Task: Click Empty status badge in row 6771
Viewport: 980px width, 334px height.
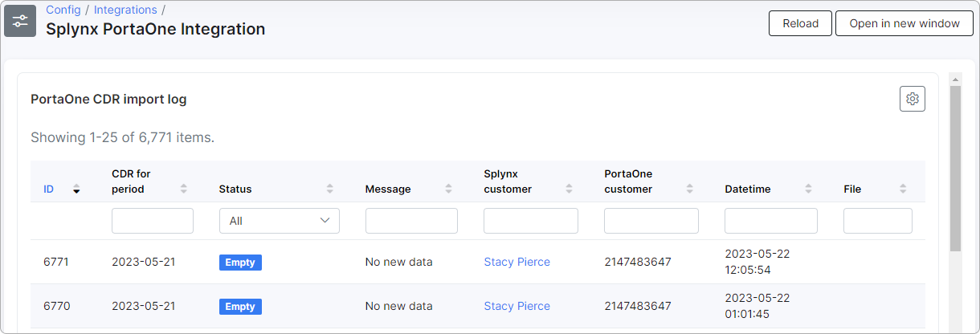Action: pos(240,262)
